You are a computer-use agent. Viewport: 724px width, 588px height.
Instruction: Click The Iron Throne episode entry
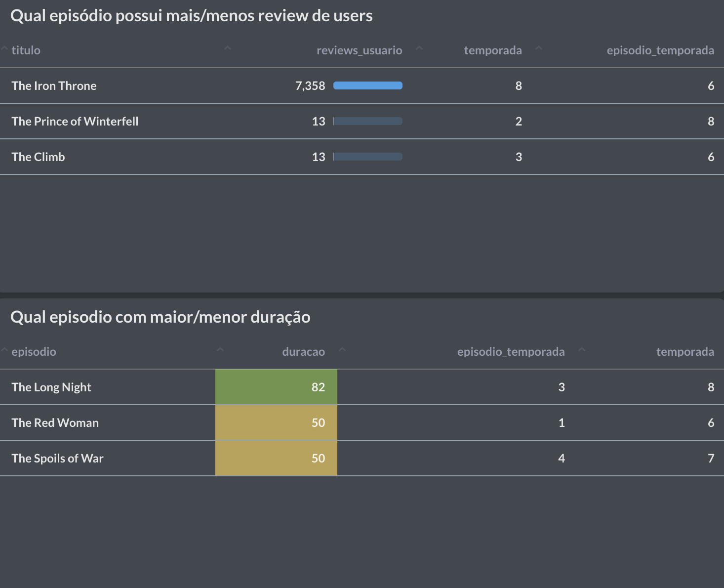point(54,85)
